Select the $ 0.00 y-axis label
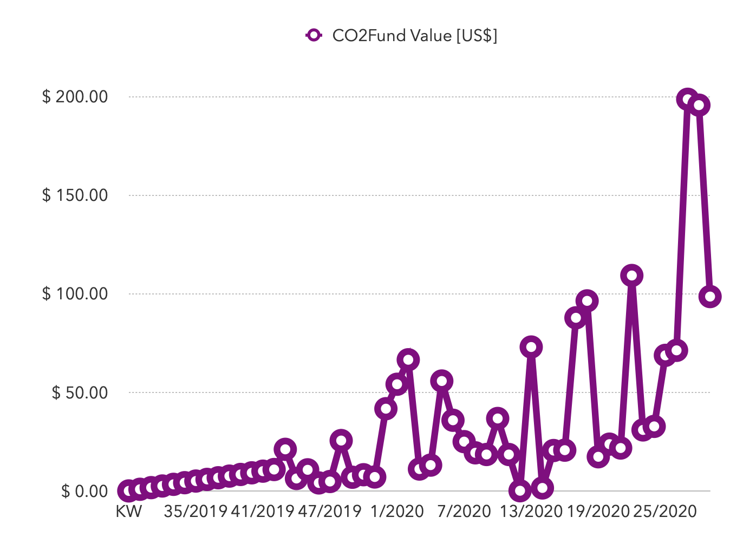 (x=84, y=491)
